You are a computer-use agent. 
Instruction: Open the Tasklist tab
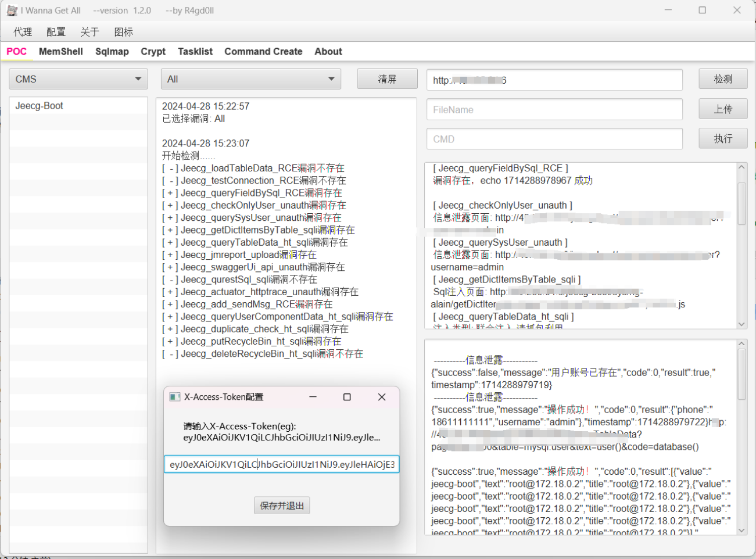click(195, 51)
